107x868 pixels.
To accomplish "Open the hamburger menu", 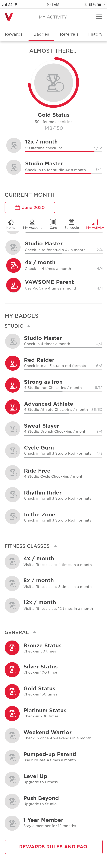I will 99,17.
